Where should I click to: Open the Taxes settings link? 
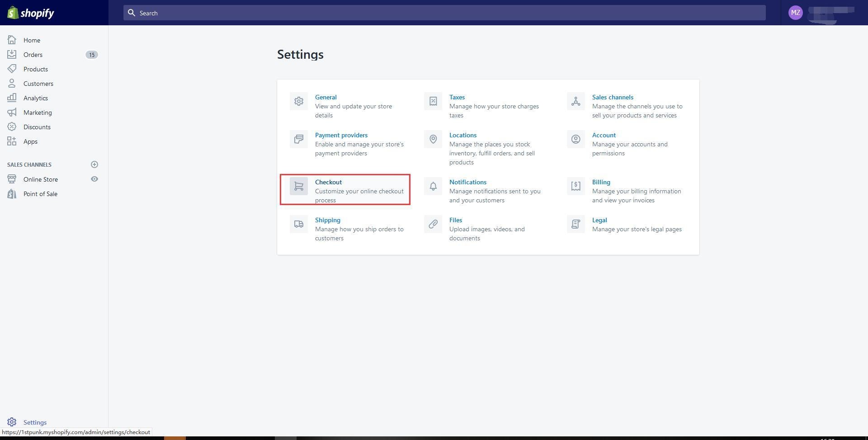point(457,97)
